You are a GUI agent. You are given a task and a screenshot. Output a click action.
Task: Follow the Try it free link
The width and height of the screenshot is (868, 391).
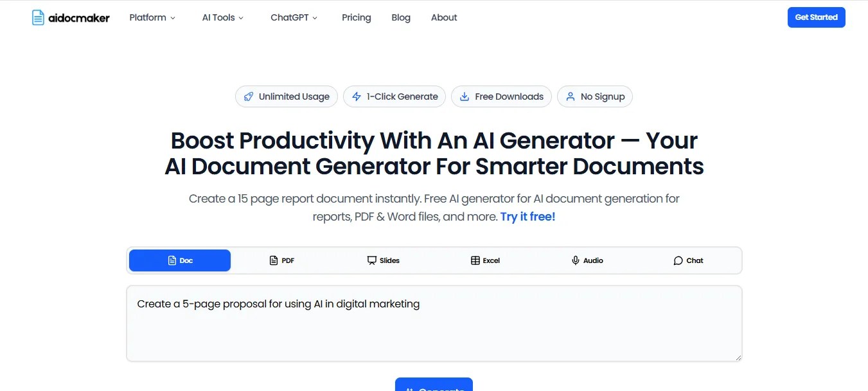tap(527, 217)
